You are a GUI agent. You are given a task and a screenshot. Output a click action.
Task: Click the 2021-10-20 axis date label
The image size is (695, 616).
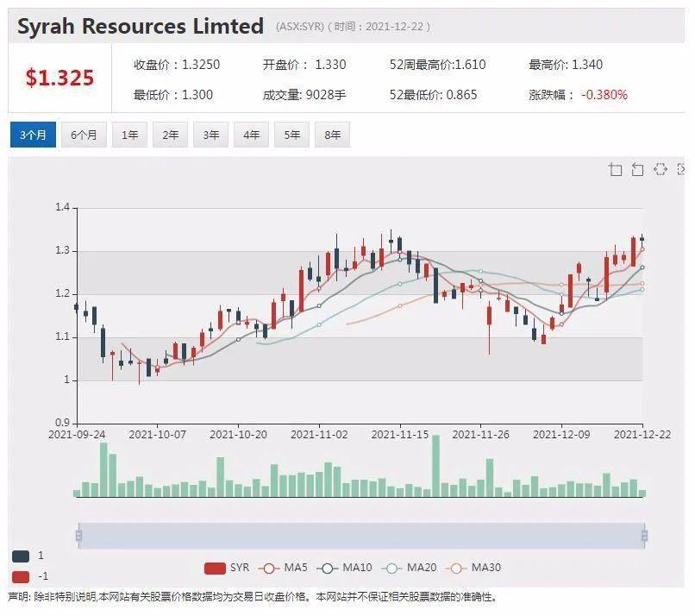tap(239, 435)
